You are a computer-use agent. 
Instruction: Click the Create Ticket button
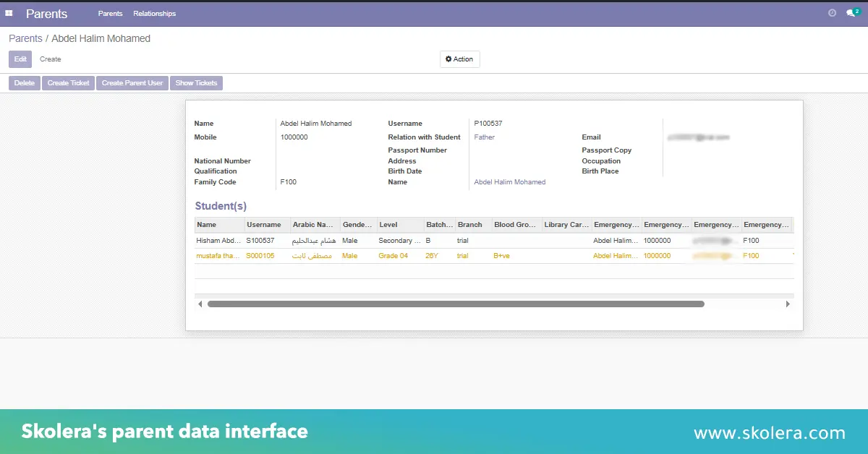pos(68,82)
